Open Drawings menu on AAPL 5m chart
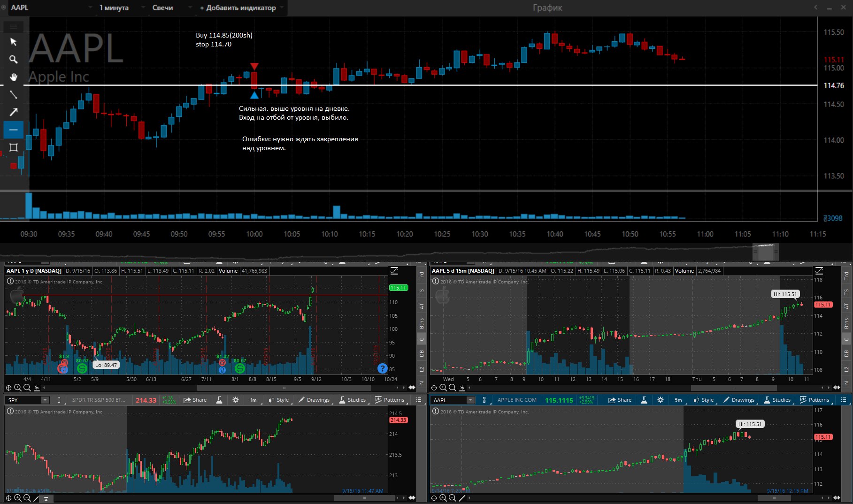 (x=739, y=400)
